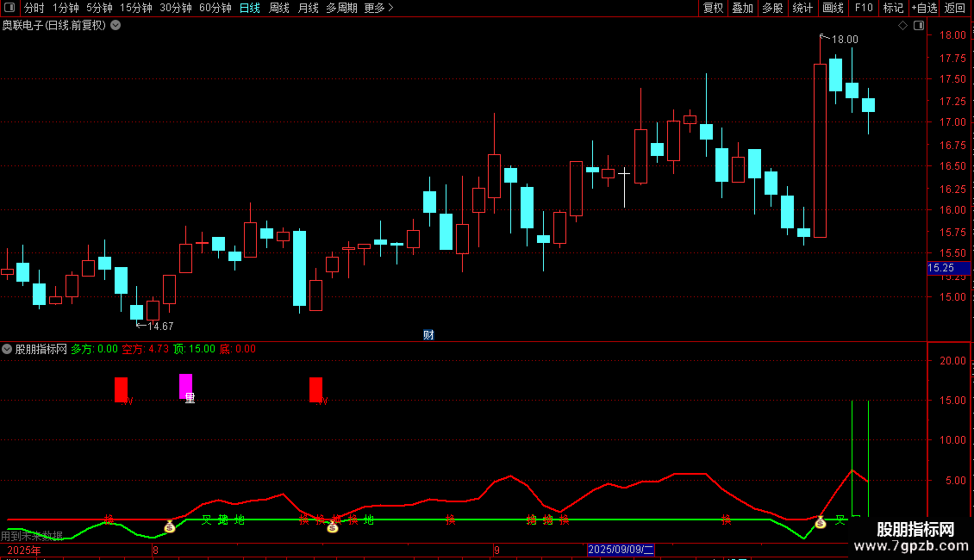The height and width of the screenshot is (560, 974).
Task: Select the 5分钟 period
Action: (99, 8)
